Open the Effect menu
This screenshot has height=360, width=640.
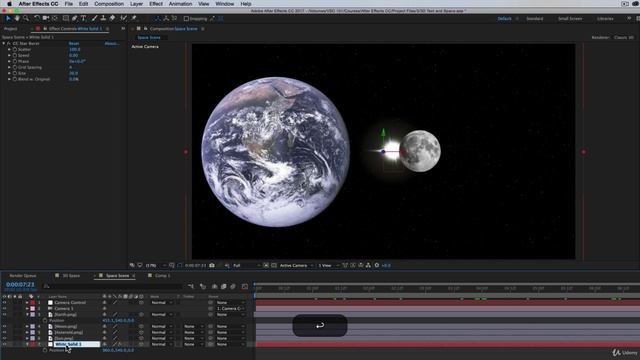[x=156, y=4]
